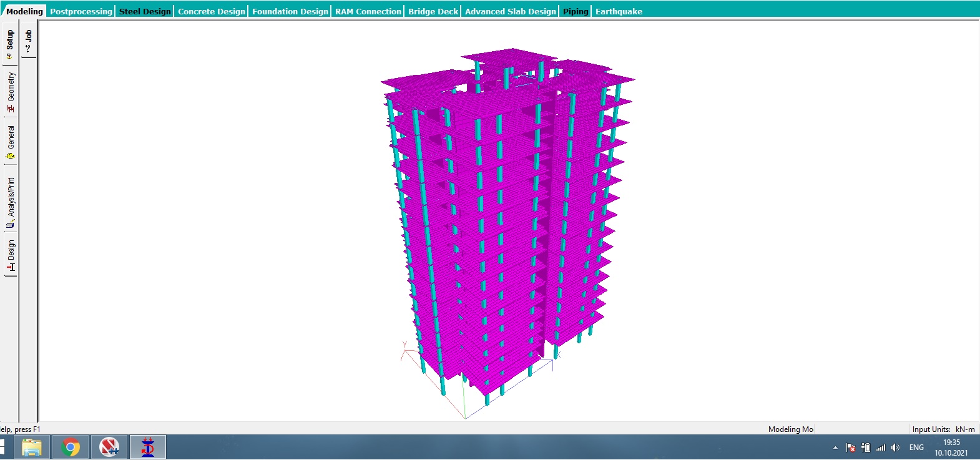This screenshot has height=460, width=980.
Task: Open File Explorer from the taskbar
Action: [x=32, y=447]
